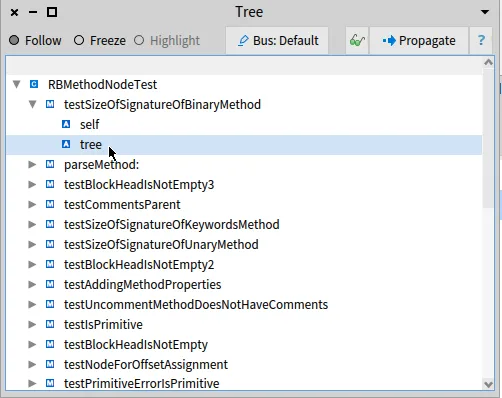Select the testUncommentMethodDoesNotHaveComments label
The image size is (502, 398).
point(196,304)
